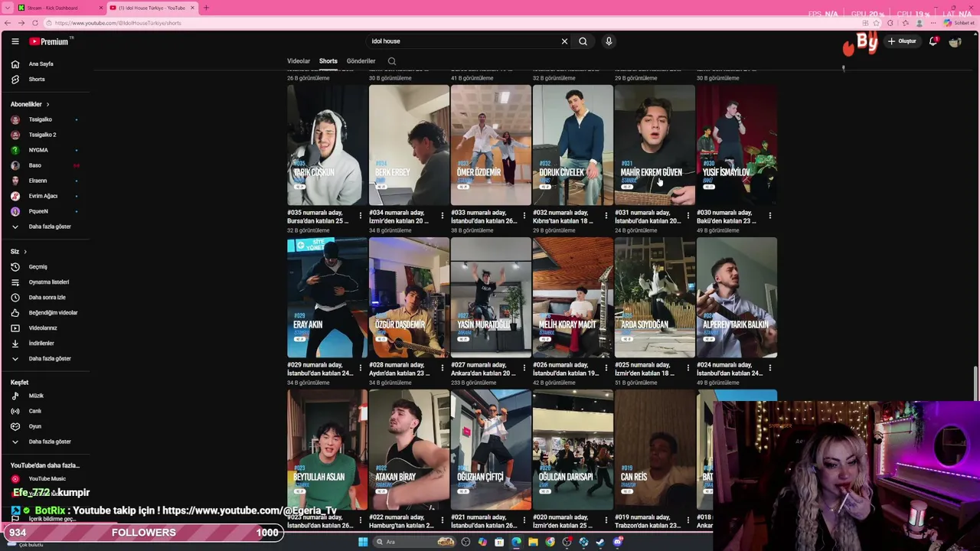
Task: Open options menu for #033 Ömer Özdemir short
Action: point(524,216)
